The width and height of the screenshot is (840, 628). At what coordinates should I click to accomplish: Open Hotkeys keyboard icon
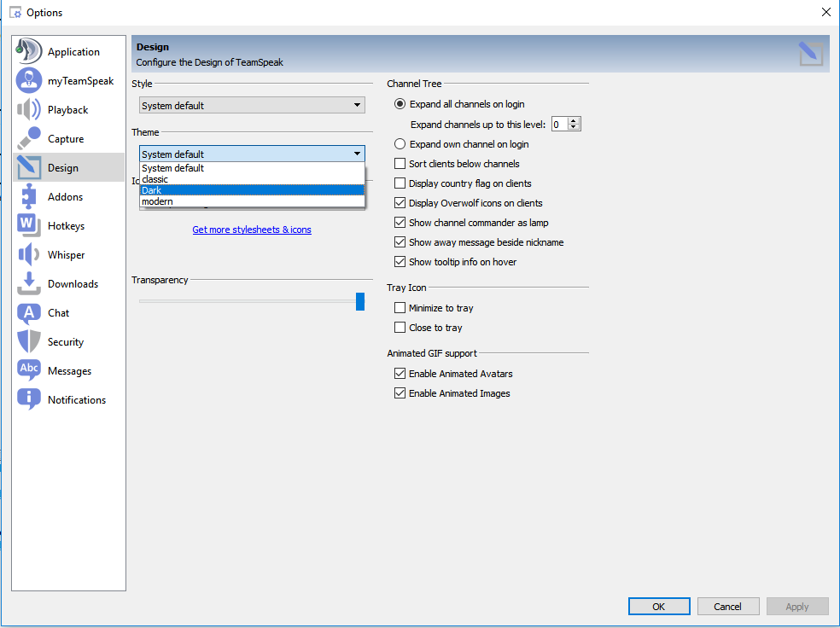coord(28,225)
